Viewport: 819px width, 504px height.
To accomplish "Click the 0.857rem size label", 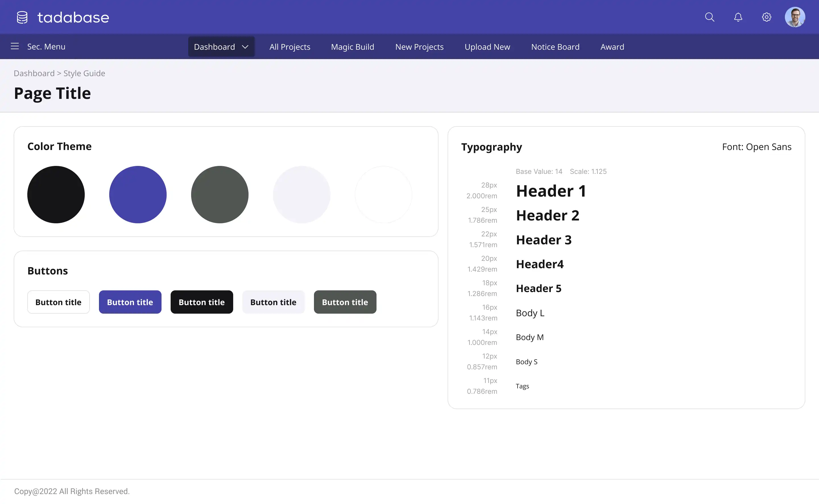I will [x=482, y=367].
